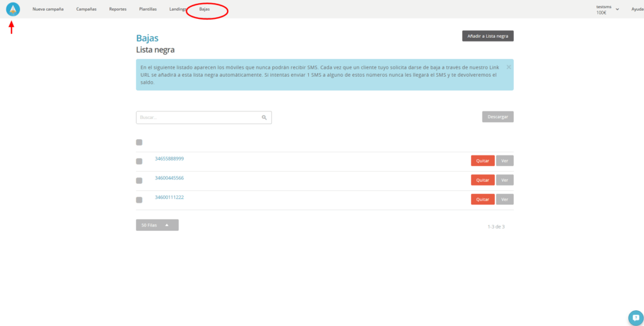The image size is (644, 326).
Task: Close the blue info banner
Action: 508,66
